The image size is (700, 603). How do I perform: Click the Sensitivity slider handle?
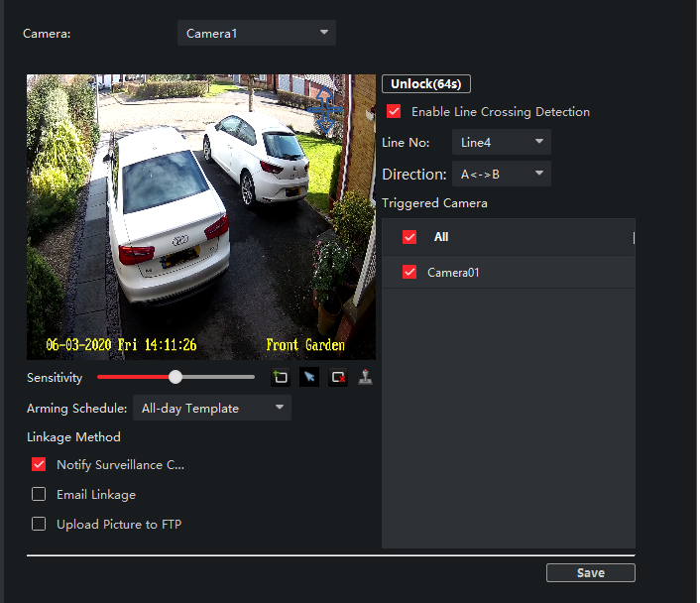coord(175,377)
